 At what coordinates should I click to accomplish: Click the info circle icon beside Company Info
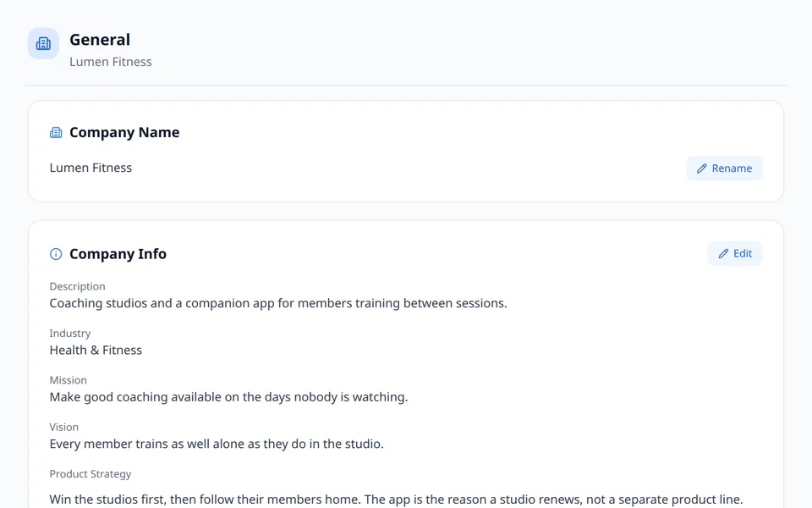[x=56, y=254]
